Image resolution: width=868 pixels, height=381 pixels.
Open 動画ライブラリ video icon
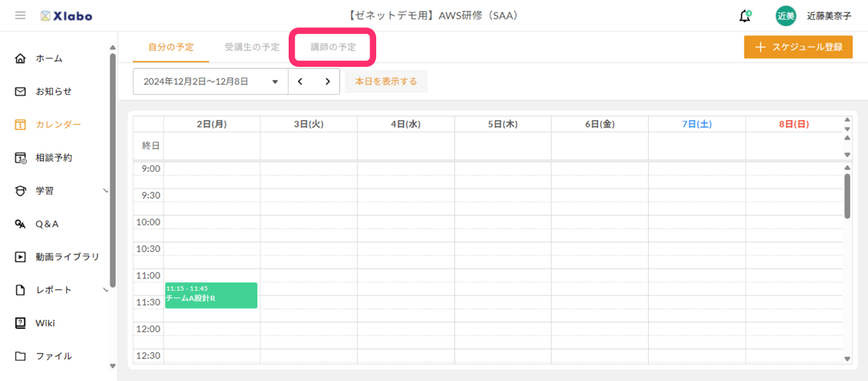(x=21, y=257)
